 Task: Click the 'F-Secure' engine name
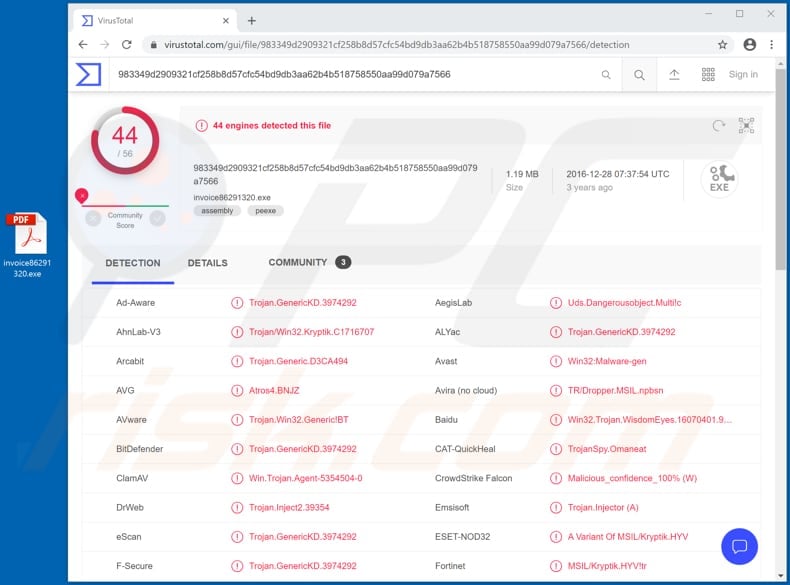(x=134, y=566)
